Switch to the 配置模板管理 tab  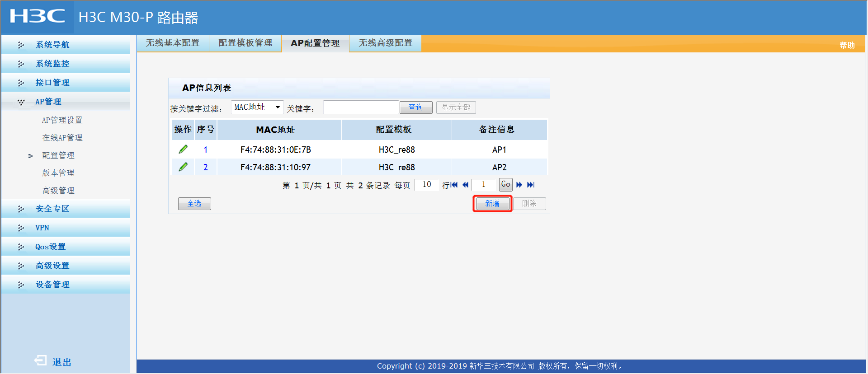tap(245, 43)
